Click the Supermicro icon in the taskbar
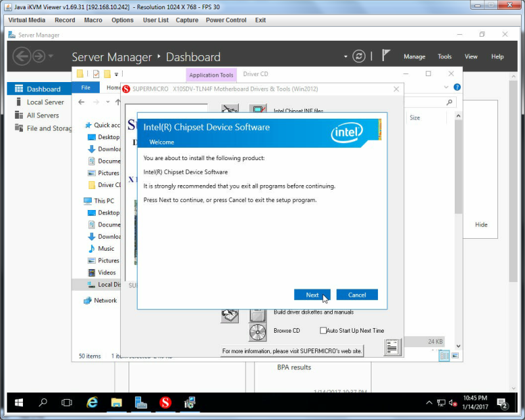This screenshot has width=525, height=420. point(165,402)
